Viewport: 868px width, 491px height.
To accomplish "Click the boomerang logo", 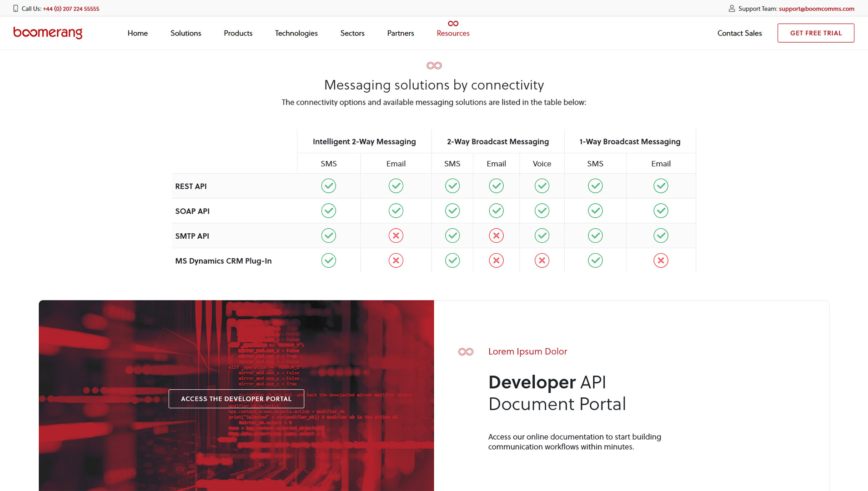I will [48, 33].
